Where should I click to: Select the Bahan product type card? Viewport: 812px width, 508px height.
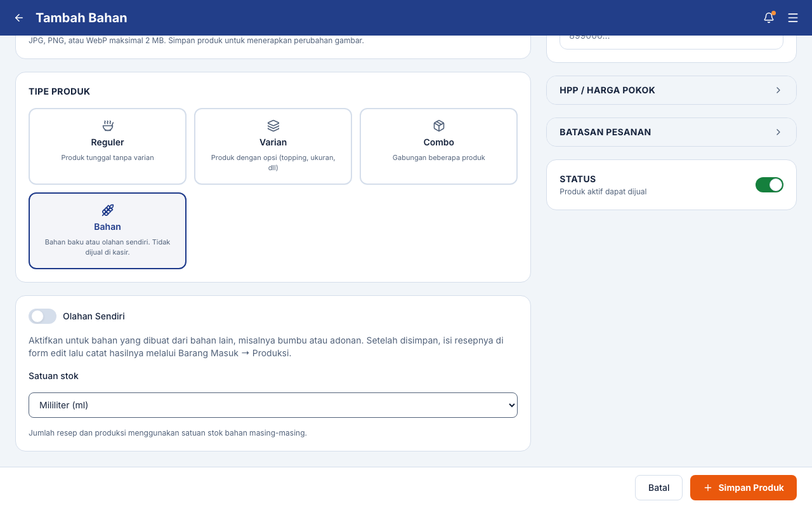(x=108, y=231)
